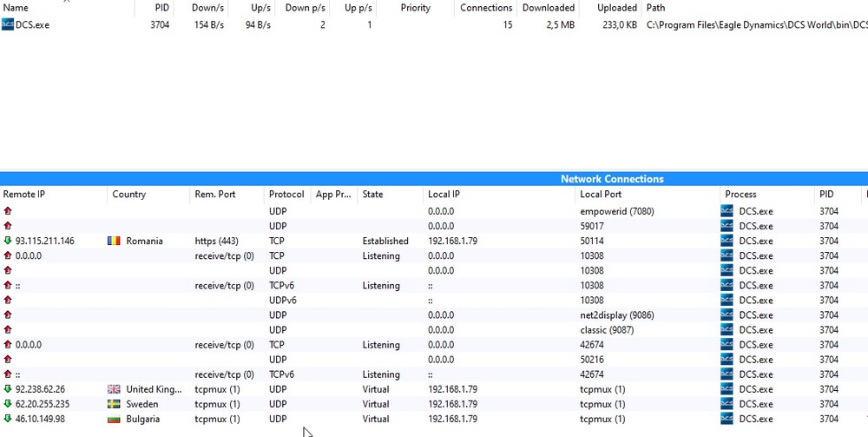Click the red arrow on the empowerid (7080) row

8,211
